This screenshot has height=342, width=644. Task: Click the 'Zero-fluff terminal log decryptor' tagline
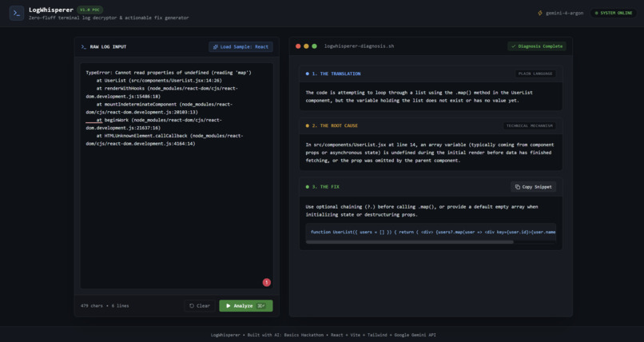[109, 18]
